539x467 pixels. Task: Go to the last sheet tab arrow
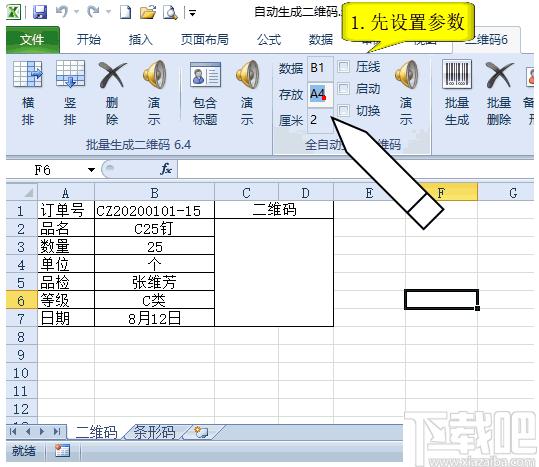(x=57, y=431)
